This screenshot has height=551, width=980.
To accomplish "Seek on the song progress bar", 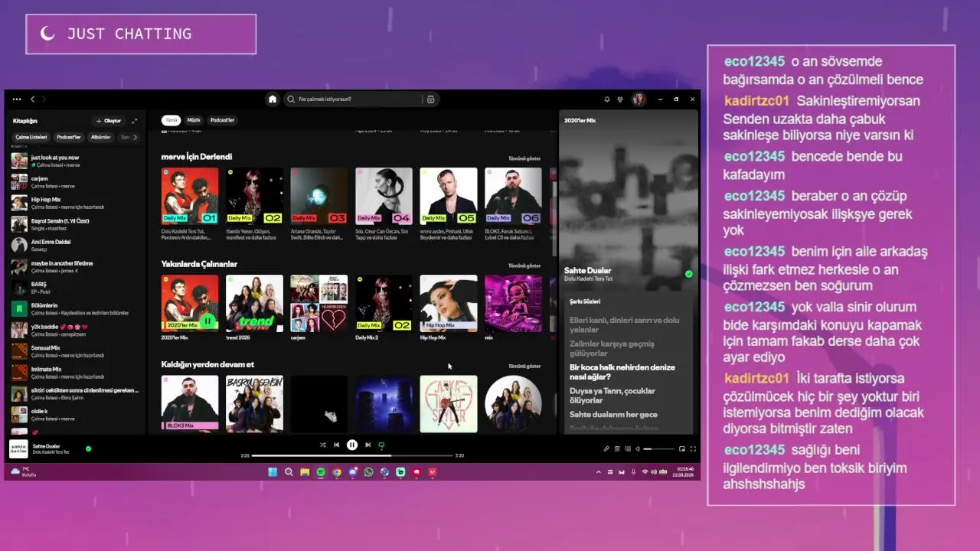I will pyautogui.click(x=352, y=455).
